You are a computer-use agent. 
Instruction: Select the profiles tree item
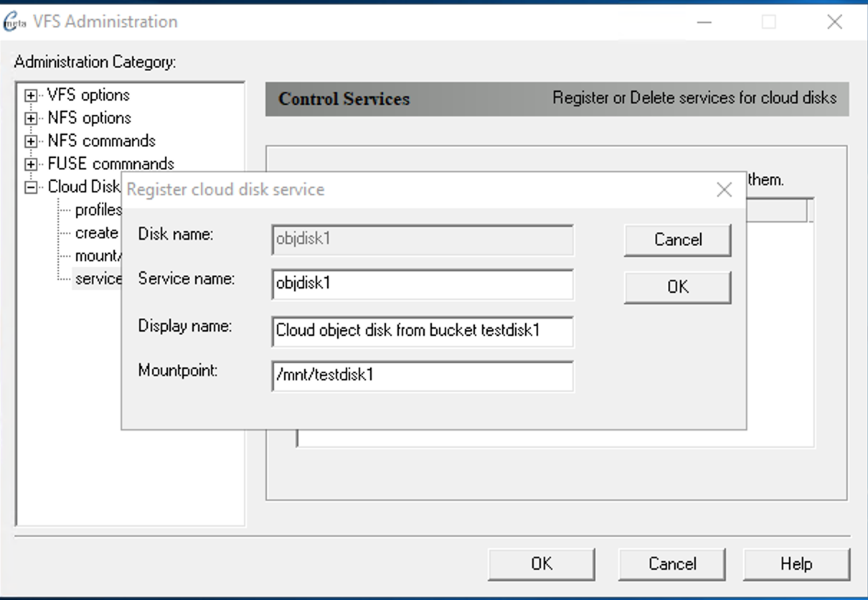98,210
